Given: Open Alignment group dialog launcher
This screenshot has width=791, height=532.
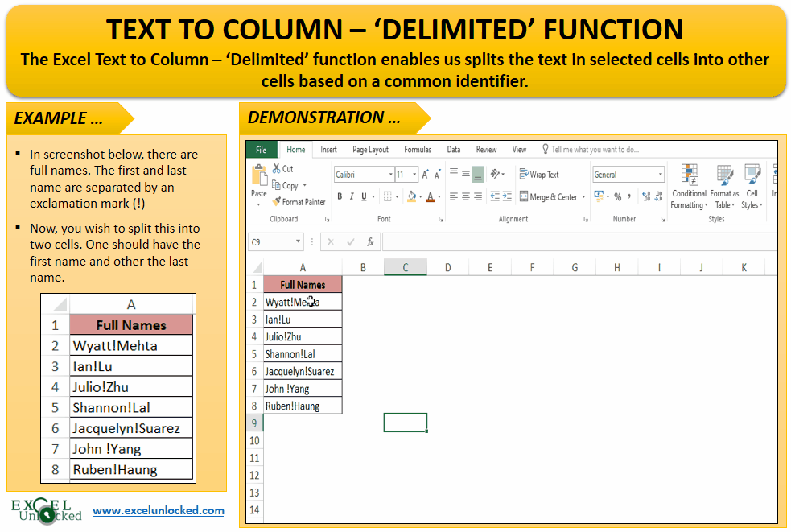Looking at the screenshot, I should (x=586, y=219).
